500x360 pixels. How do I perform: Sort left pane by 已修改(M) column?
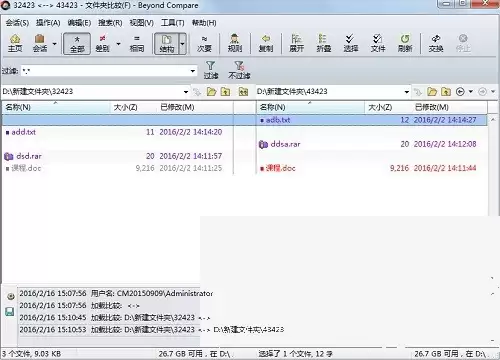click(195, 107)
